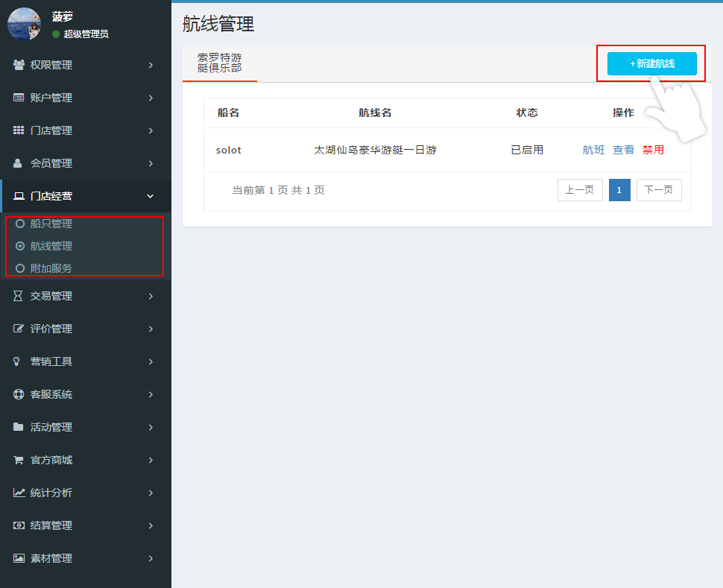Select the 航线管理 circle marker
Viewport: 723px width, 588px height.
coord(20,246)
